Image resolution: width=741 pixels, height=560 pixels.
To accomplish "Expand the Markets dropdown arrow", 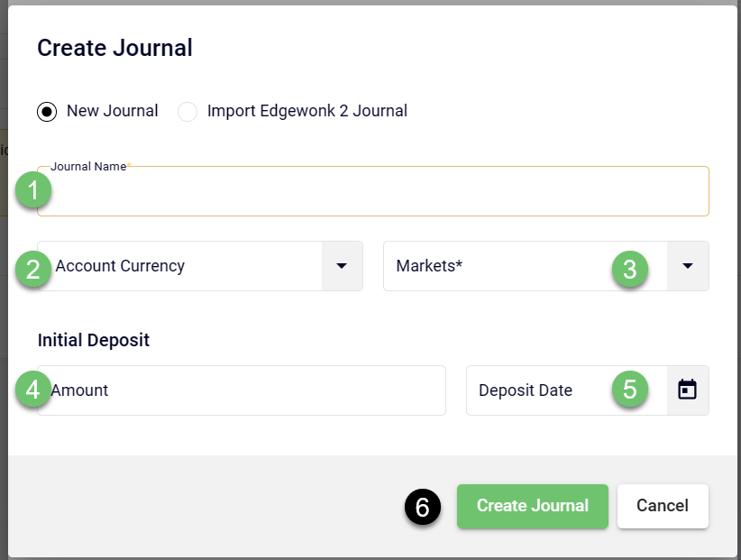I will tap(688, 266).
